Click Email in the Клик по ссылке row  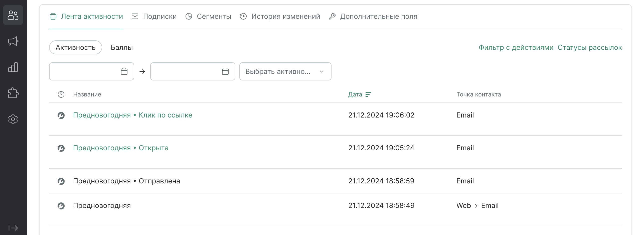(465, 115)
